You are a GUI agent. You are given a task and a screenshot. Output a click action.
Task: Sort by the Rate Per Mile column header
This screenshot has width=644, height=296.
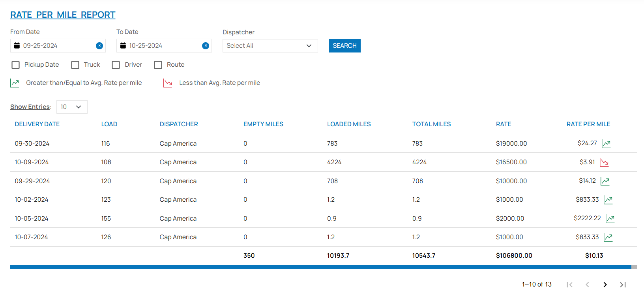click(x=588, y=124)
